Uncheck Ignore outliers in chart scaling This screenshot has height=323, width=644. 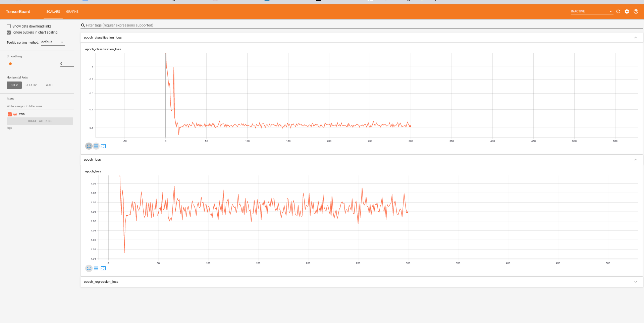[x=9, y=32]
